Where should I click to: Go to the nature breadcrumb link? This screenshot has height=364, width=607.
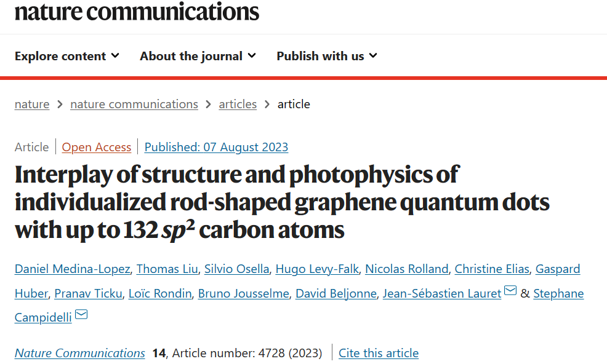[32, 104]
